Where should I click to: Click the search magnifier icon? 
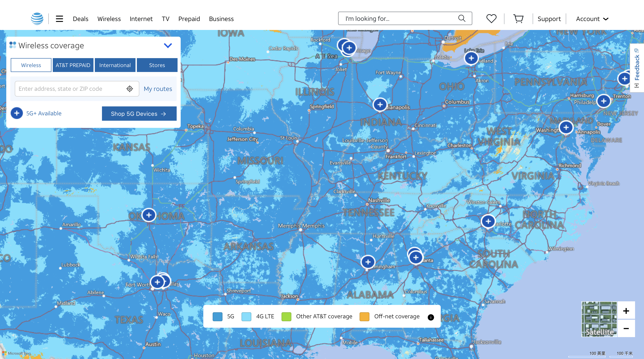[x=462, y=18]
